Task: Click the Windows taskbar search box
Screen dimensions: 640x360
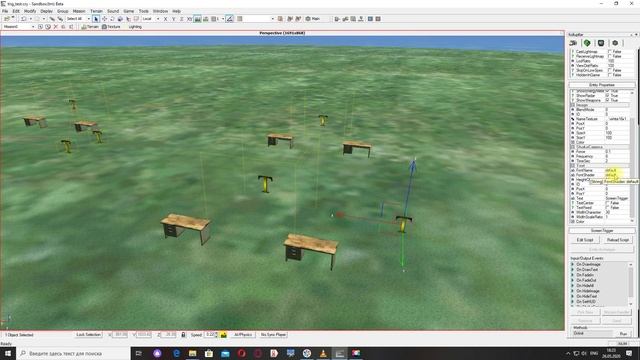Action: pos(73,353)
